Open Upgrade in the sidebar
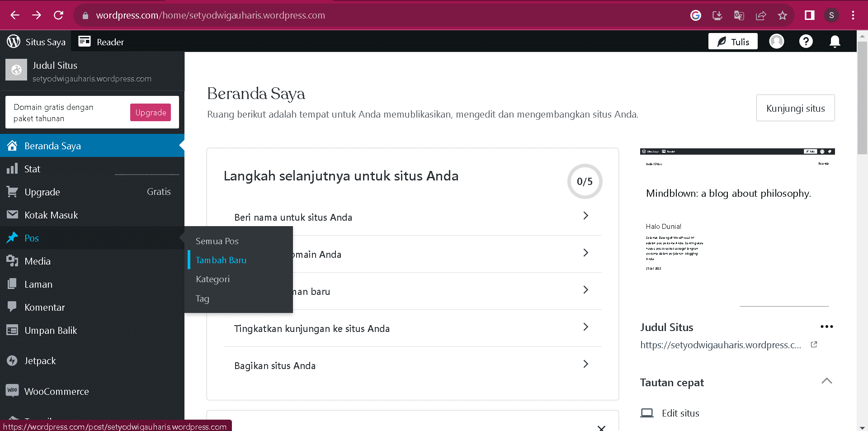This screenshot has width=868, height=431. point(92,192)
